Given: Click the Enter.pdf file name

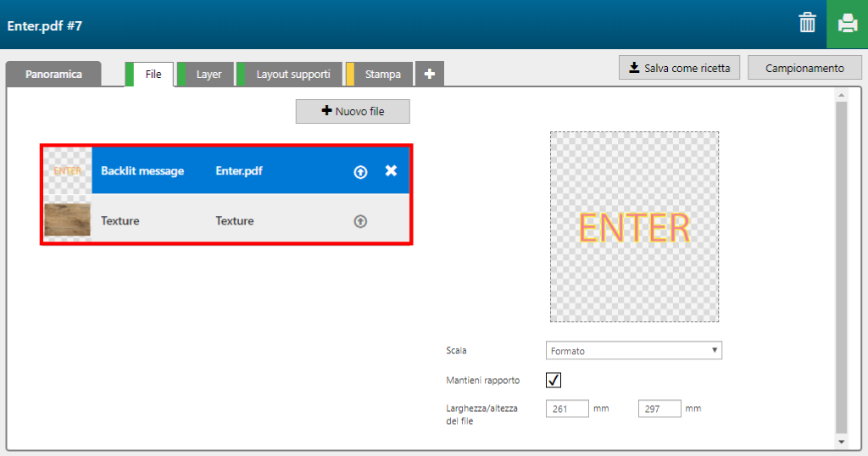Looking at the screenshot, I should [x=239, y=171].
